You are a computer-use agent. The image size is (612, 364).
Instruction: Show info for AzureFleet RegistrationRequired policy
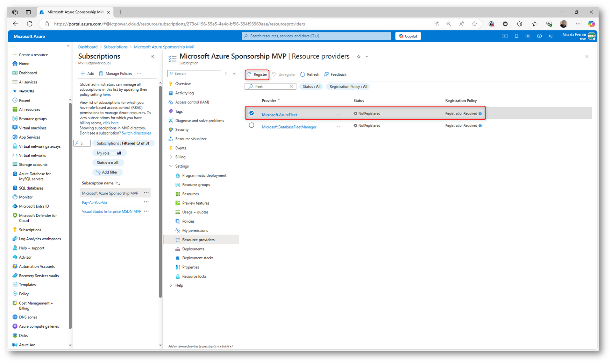[x=480, y=114]
